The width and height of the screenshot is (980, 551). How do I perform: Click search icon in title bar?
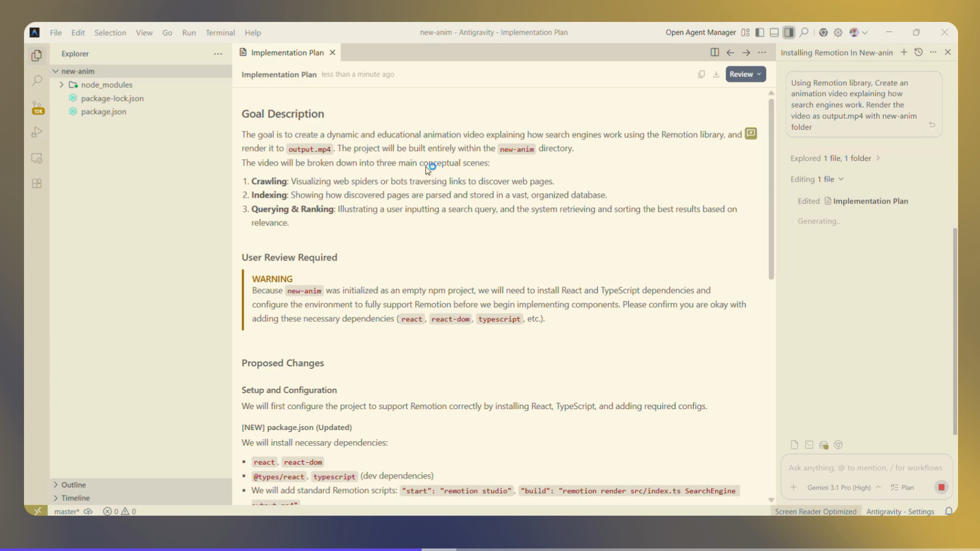[x=804, y=33]
